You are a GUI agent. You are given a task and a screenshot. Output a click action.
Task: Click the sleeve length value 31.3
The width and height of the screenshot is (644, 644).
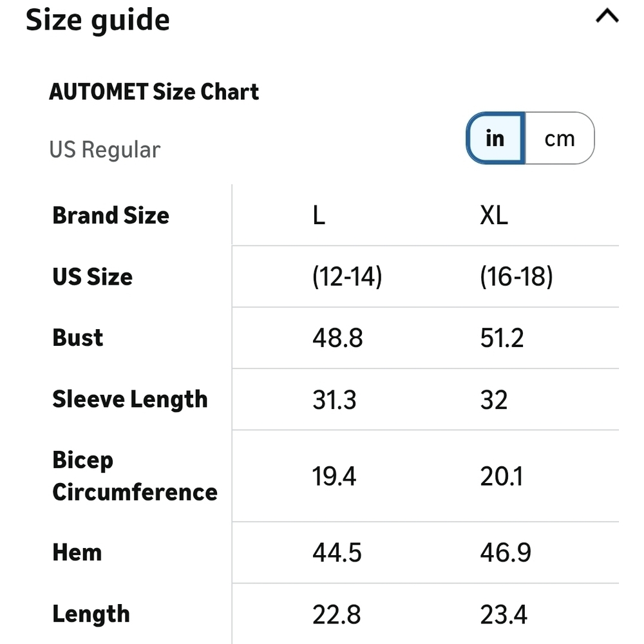pyautogui.click(x=334, y=400)
